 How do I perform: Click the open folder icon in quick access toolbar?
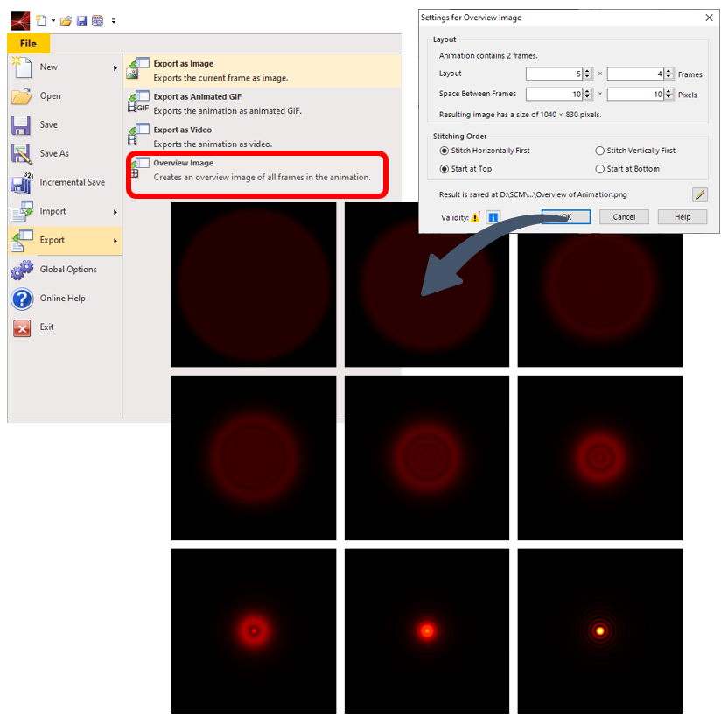66,20
